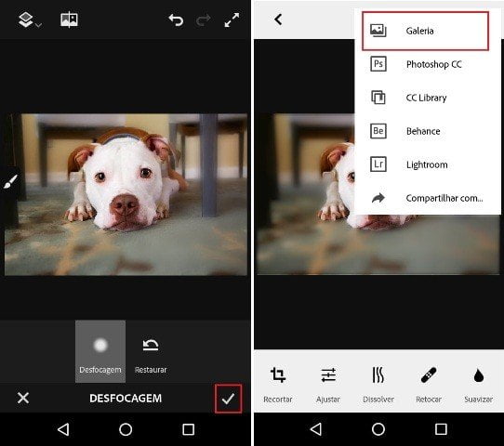
Task: Save to CC Library option
Action: (425, 98)
